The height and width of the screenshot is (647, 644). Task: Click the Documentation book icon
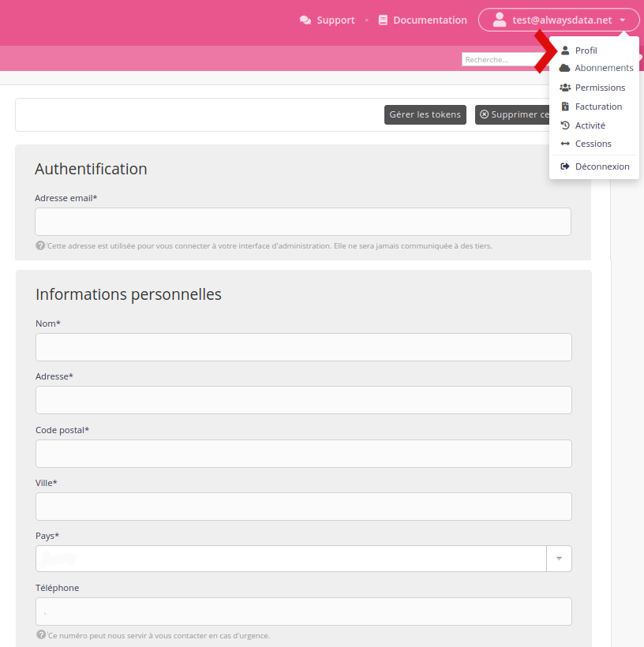383,21
